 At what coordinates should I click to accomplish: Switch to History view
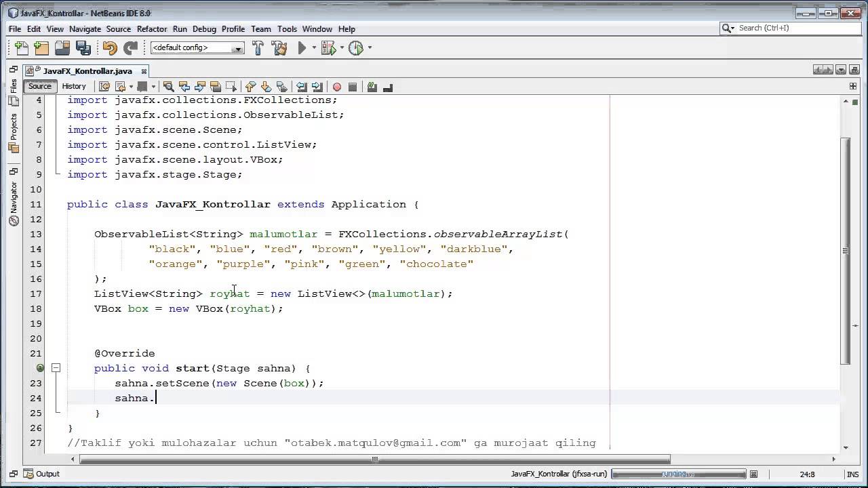click(74, 86)
